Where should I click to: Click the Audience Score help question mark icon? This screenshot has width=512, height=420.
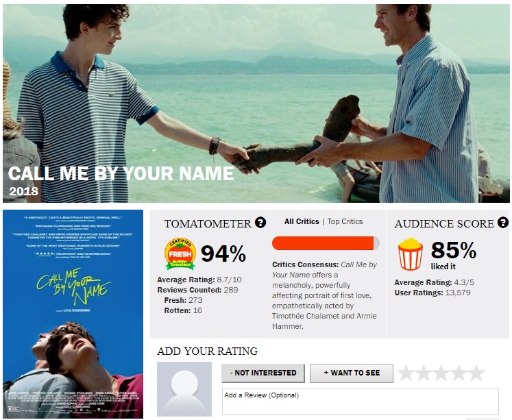coord(503,223)
